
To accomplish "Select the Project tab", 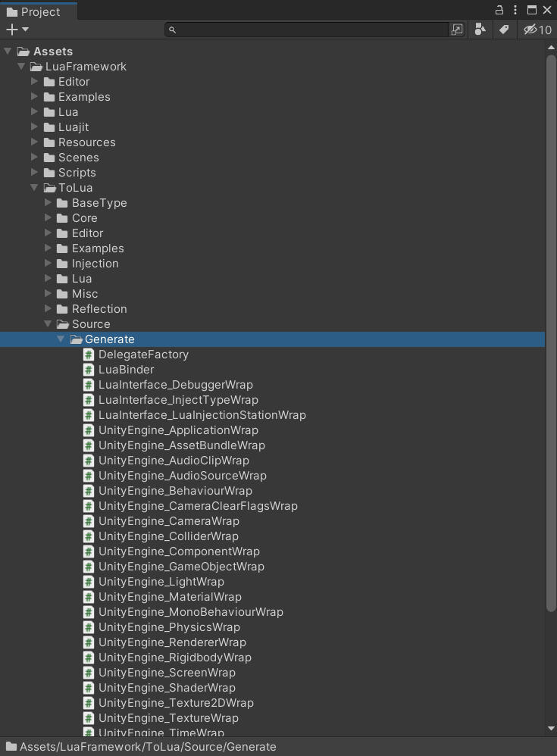I will coord(39,11).
